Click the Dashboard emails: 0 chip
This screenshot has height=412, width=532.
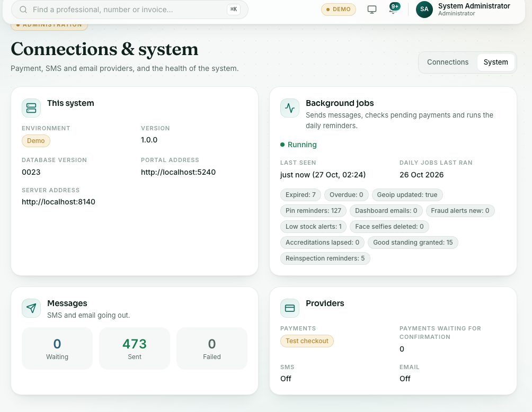386,211
